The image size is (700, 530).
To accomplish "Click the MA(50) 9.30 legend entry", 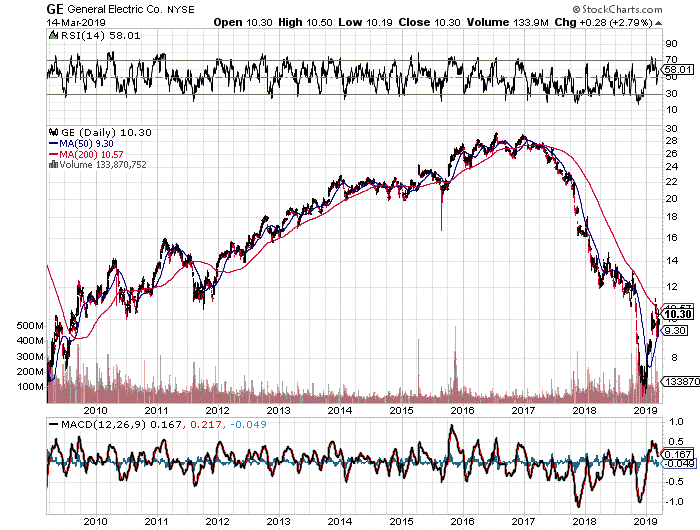I will pos(85,143).
